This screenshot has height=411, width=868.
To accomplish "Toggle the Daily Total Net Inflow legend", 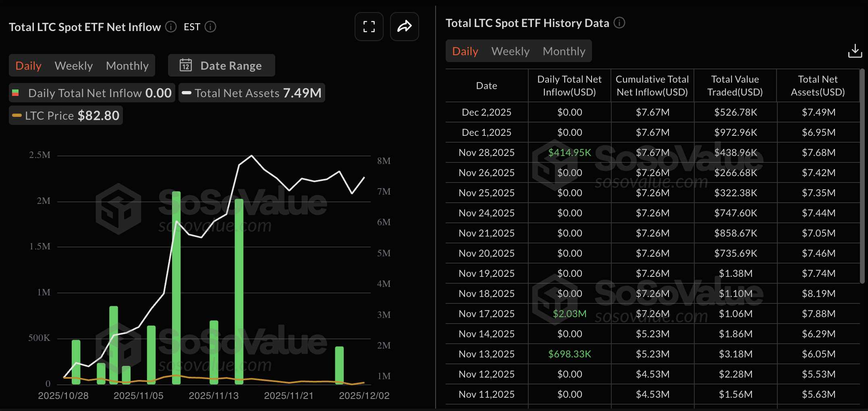I will coord(91,93).
